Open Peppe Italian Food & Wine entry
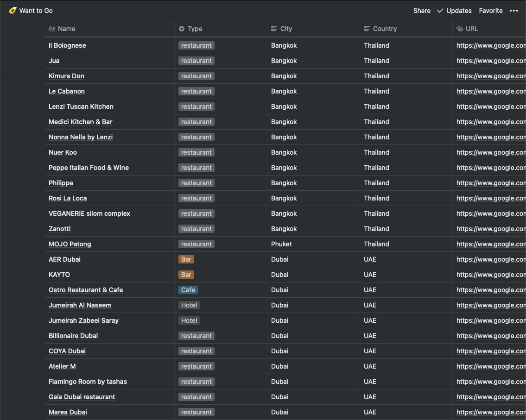Screen dimensions: 526x420 click(x=89, y=168)
